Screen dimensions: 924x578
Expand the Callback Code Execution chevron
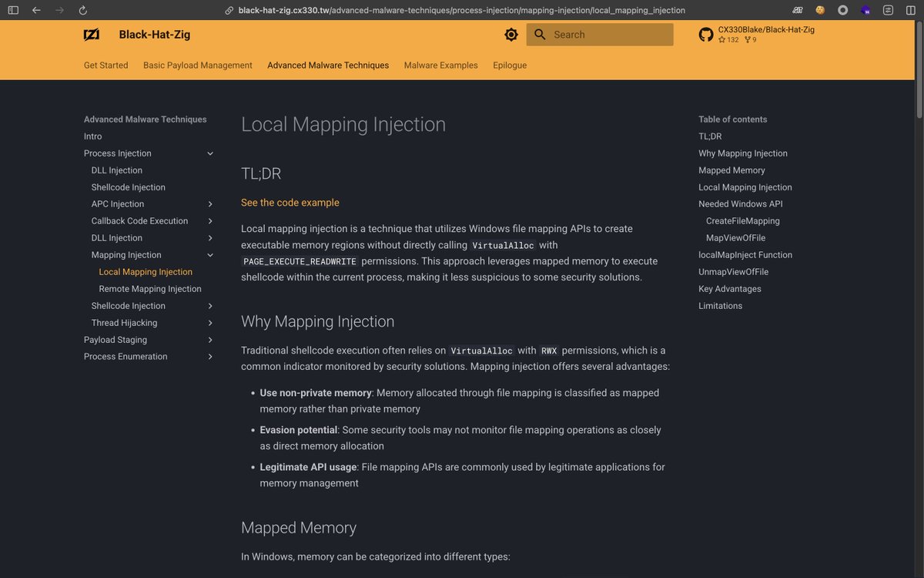pyautogui.click(x=210, y=221)
